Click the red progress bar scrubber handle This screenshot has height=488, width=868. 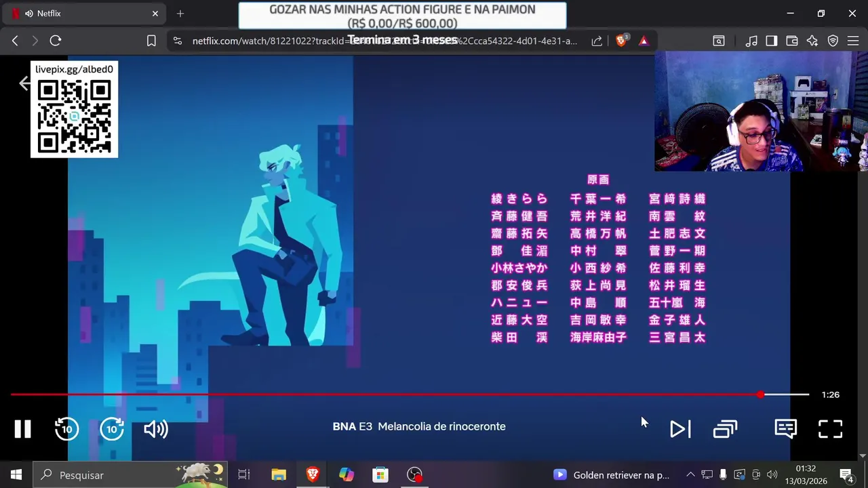[760, 394]
